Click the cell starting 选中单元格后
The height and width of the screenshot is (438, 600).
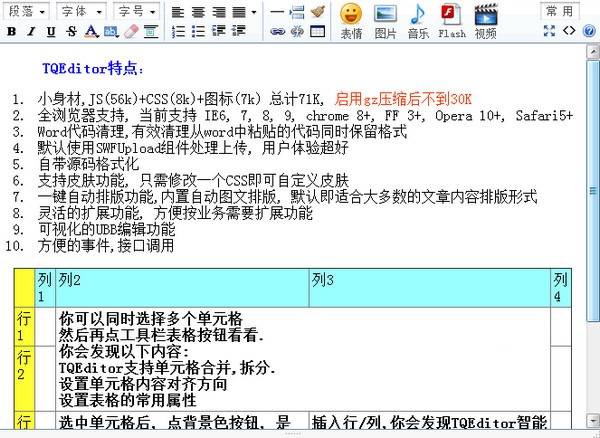tap(182, 421)
